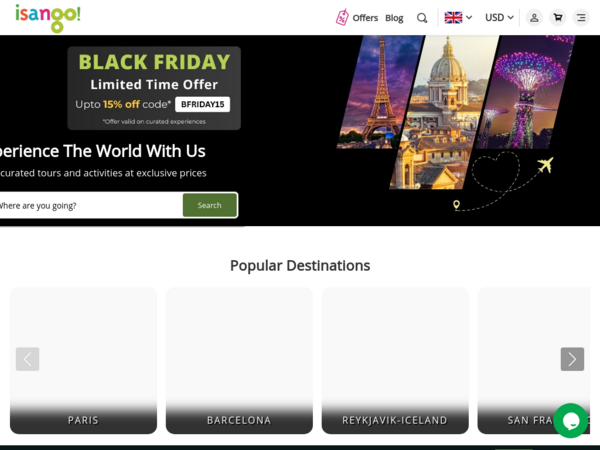This screenshot has width=600, height=450.
Task: Expand the language chevron dropdown
Action: 469,18
